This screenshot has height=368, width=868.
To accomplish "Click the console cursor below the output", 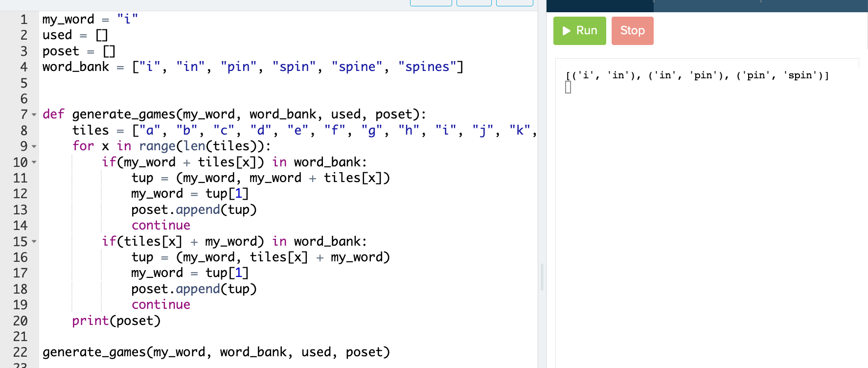I will (x=568, y=88).
